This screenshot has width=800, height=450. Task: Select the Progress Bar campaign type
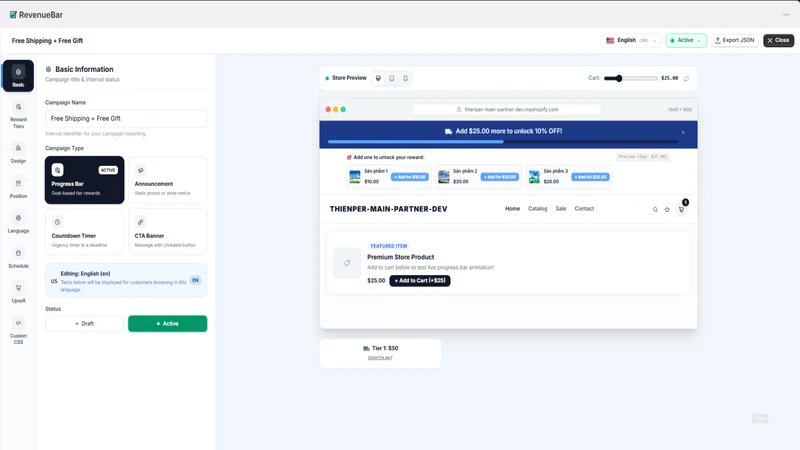84,180
